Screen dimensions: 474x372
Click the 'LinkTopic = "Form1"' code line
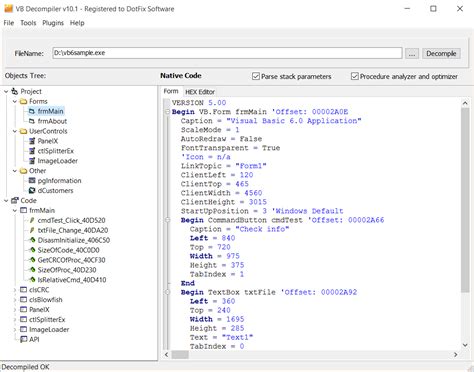coord(224,166)
